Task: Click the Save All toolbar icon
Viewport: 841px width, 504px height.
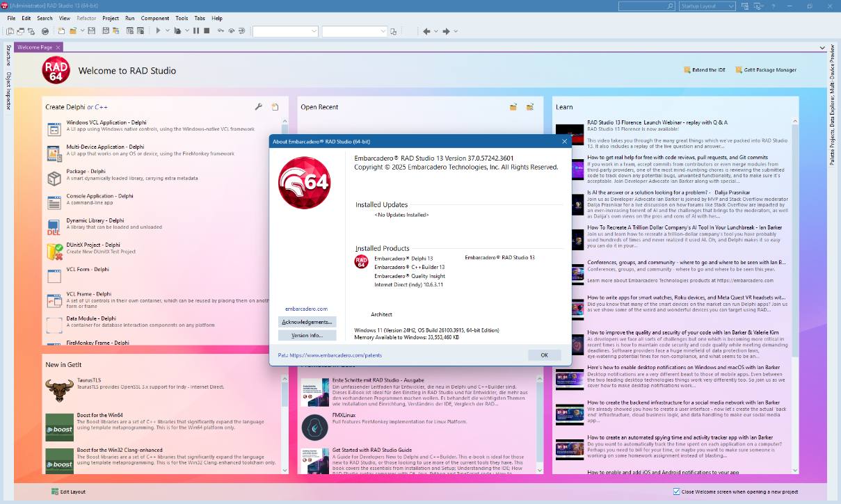Action: click(x=106, y=31)
